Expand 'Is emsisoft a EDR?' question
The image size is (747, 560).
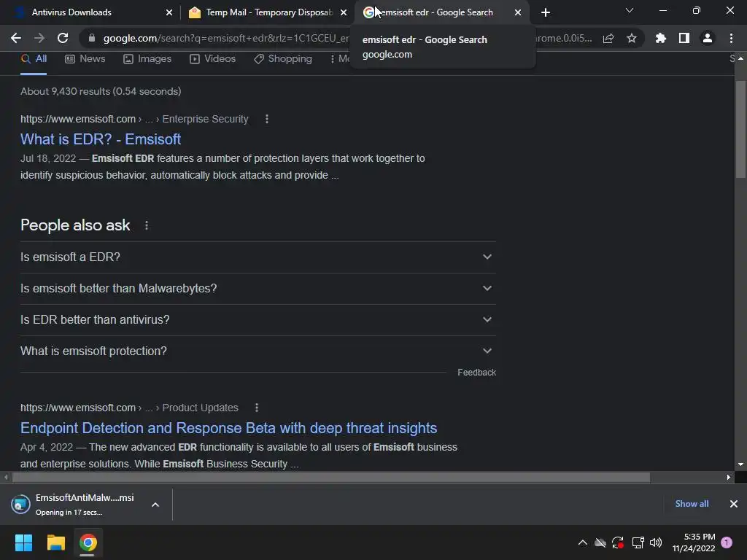[258, 257]
